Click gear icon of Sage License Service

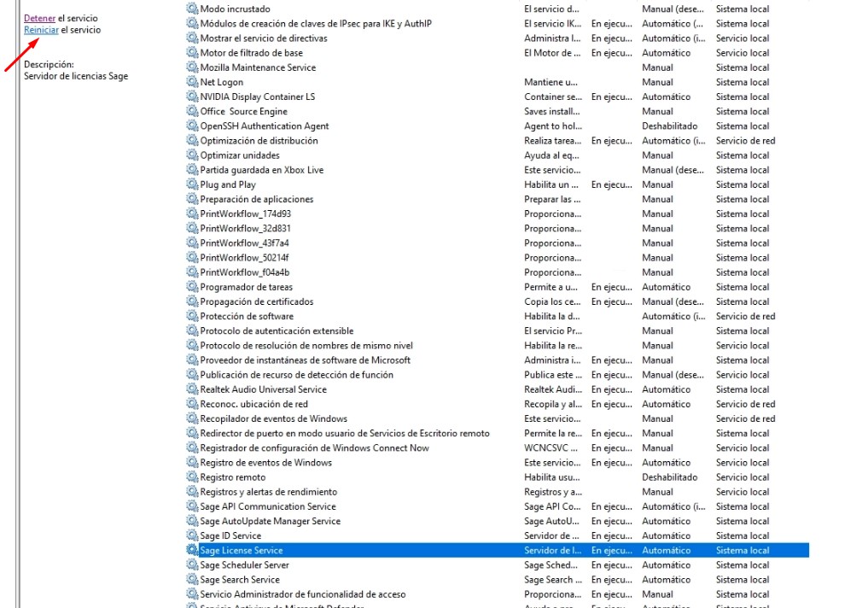[x=191, y=550]
